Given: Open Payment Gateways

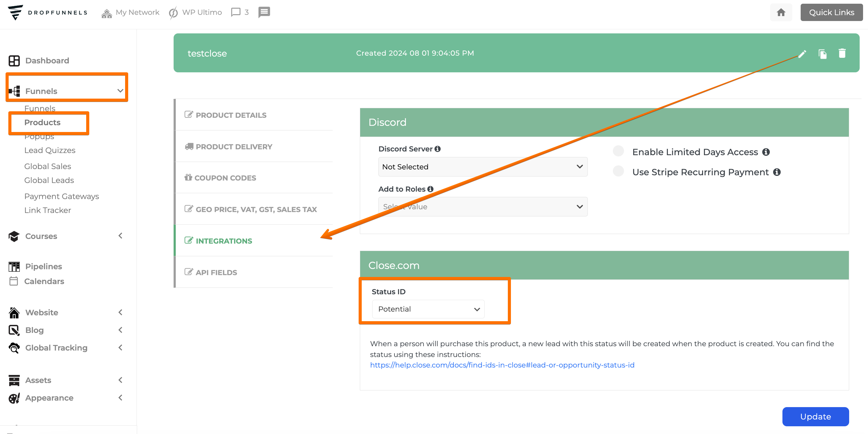Looking at the screenshot, I should tap(62, 196).
